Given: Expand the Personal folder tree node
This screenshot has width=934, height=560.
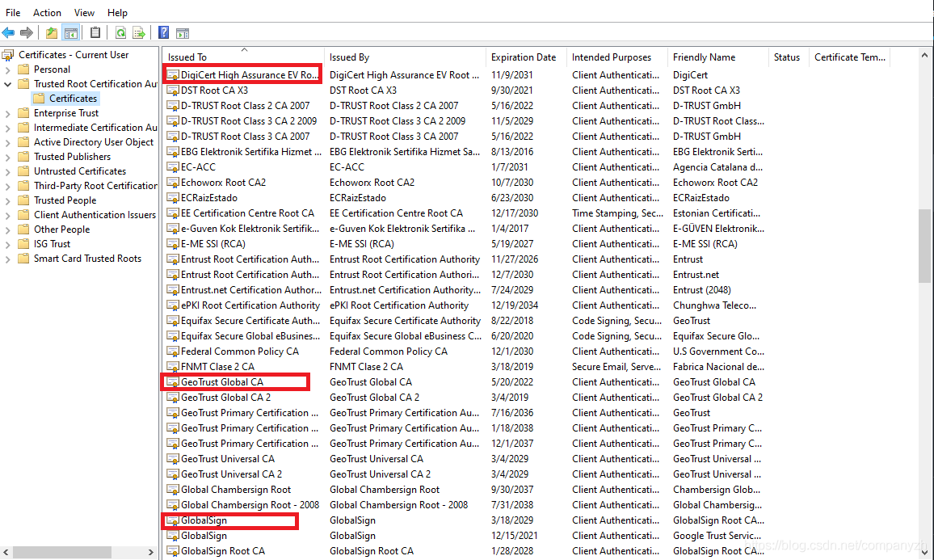Looking at the screenshot, I should 8,69.
